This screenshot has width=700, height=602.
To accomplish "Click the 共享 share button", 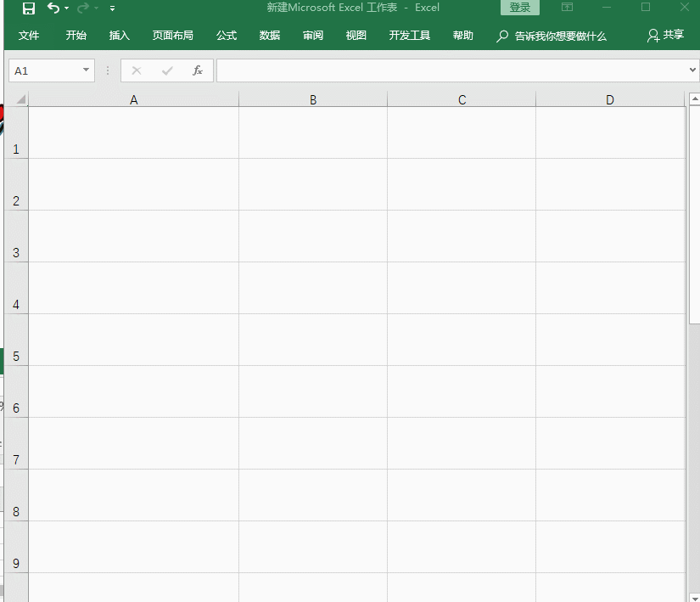I will point(665,35).
